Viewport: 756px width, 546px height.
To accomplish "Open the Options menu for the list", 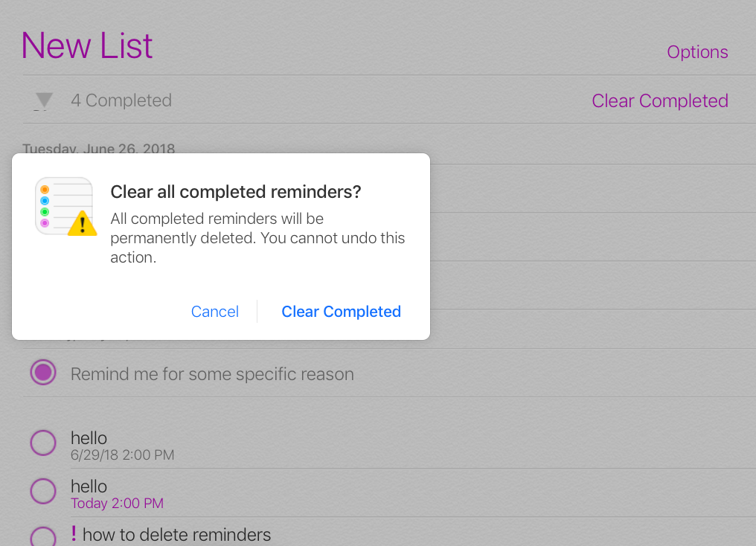I will click(697, 52).
